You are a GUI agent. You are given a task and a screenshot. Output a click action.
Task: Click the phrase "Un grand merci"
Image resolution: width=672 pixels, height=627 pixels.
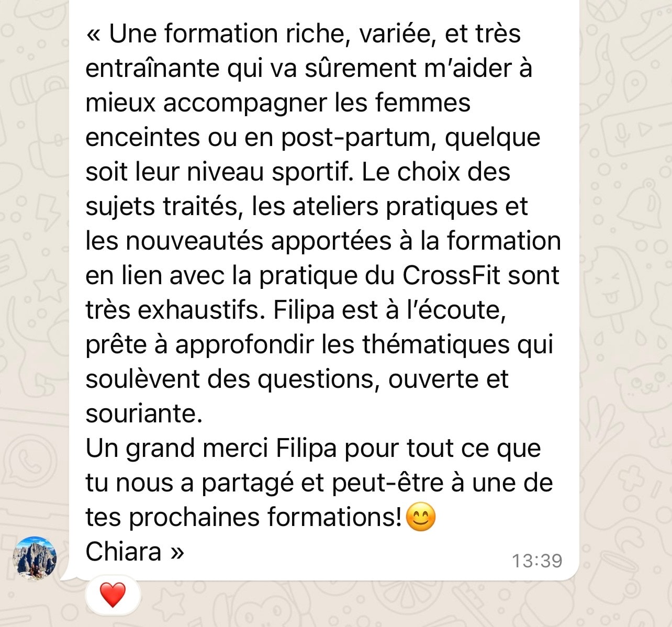click(x=177, y=449)
